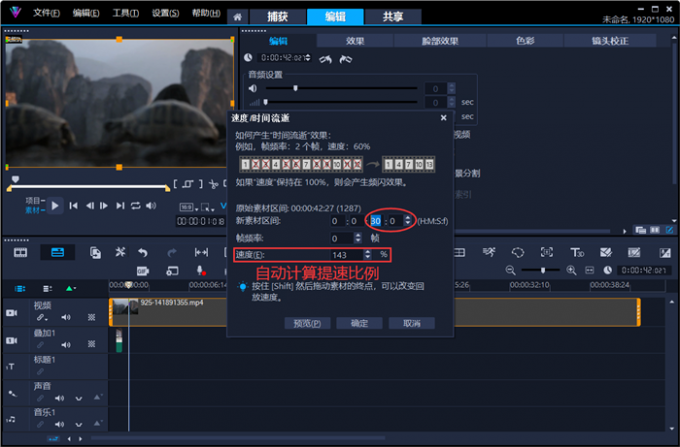Screen dimensions: 680x447
Task: Open the 工具 menu
Action: coord(125,13)
